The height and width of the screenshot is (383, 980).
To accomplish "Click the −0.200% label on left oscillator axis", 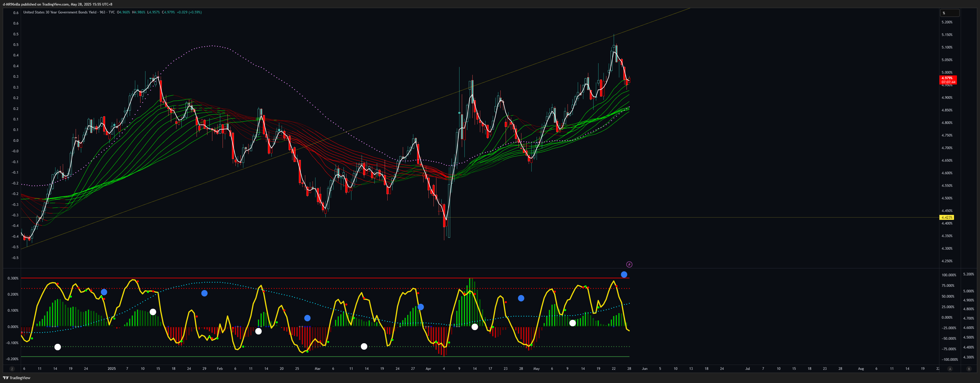I will tap(12, 359).
